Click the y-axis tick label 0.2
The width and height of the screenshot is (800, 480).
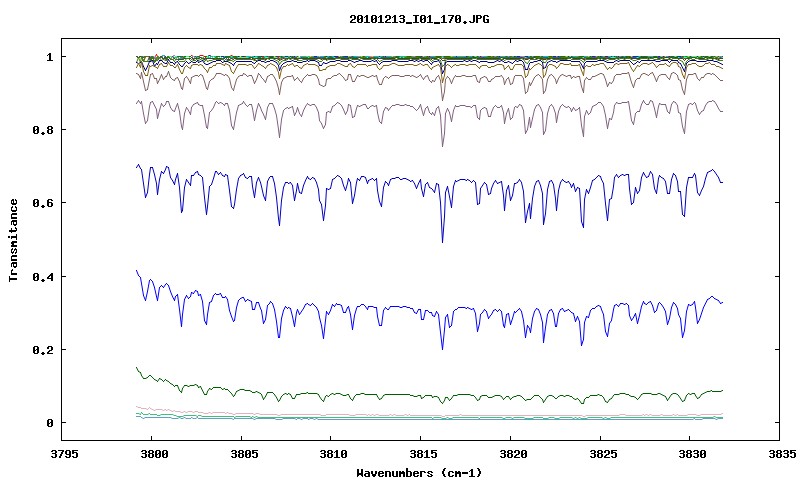click(x=43, y=350)
